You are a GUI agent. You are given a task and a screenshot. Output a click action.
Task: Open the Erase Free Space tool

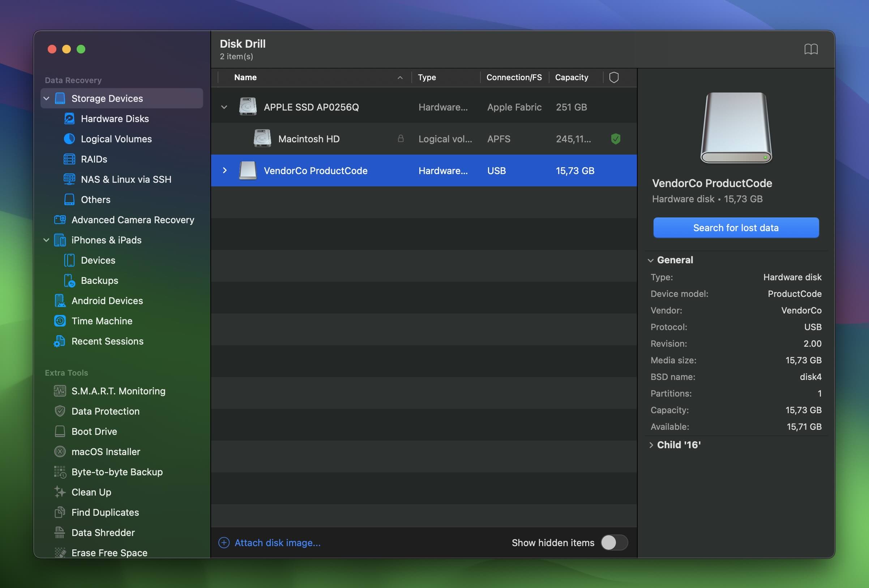pyautogui.click(x=109, y=553)
